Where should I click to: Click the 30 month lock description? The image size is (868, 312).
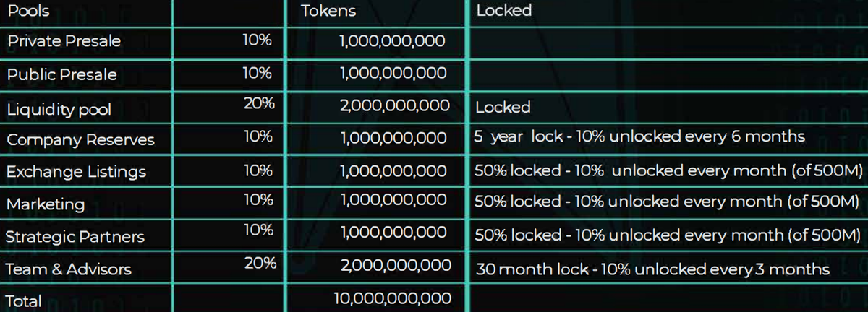click(x=652, y=269)
